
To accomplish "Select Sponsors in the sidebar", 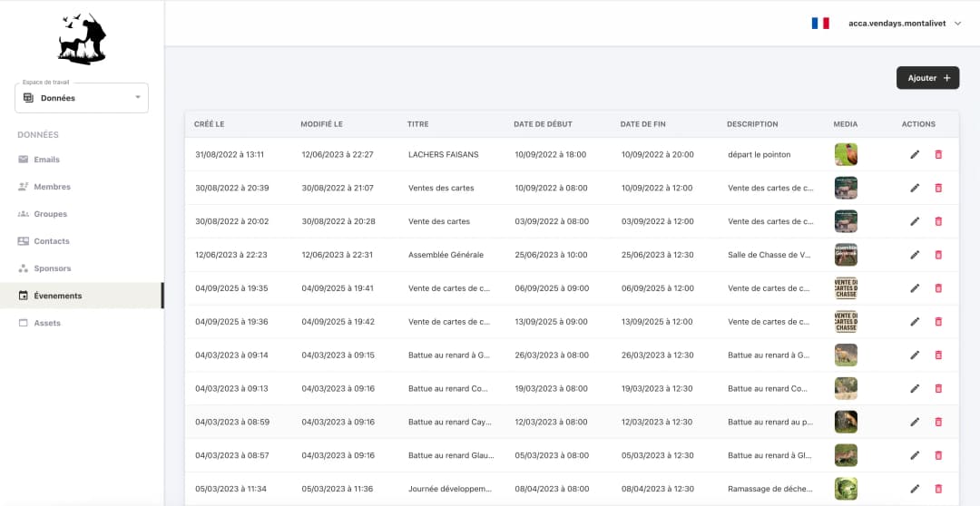I will (x=52, y=268).
